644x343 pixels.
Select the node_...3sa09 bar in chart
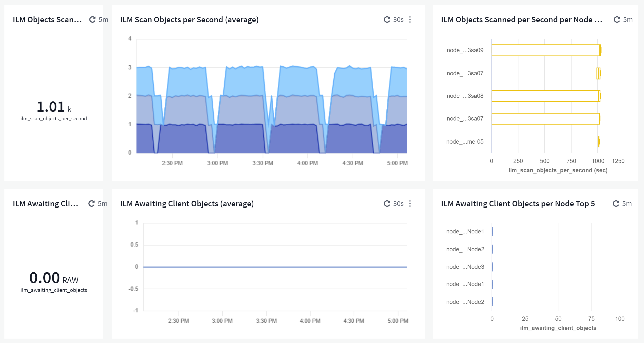tap(546, 50)
